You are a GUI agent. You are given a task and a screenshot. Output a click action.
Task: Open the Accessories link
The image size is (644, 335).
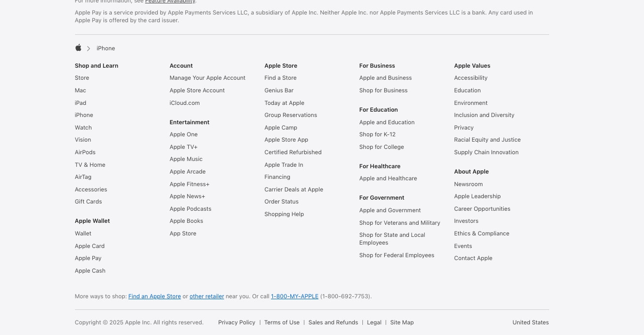point(91,189)
